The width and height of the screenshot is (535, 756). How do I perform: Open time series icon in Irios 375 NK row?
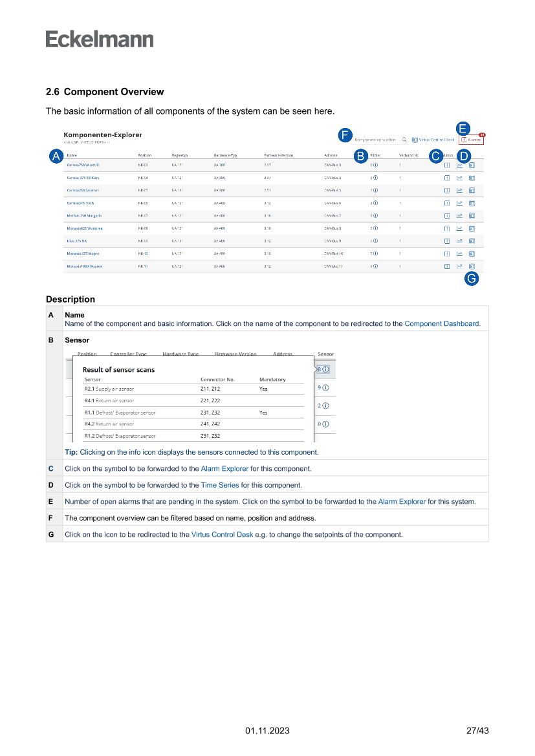[x=459, y=241]
